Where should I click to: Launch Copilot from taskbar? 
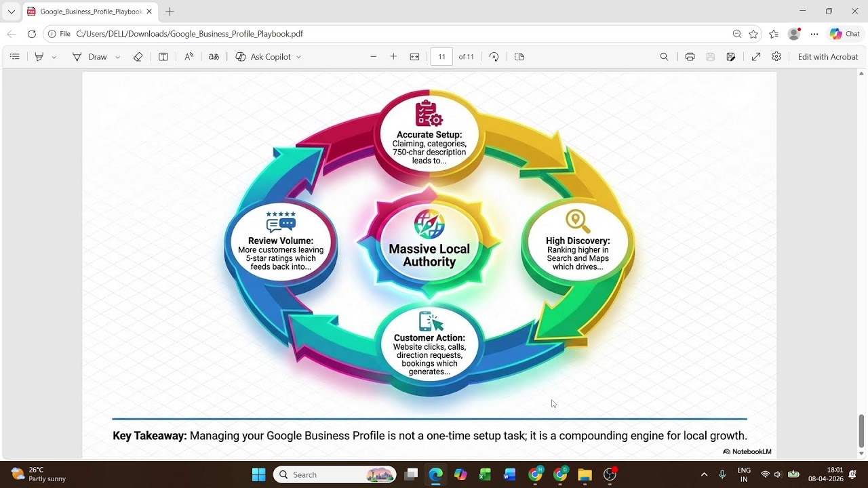click(x=460, y=474)
